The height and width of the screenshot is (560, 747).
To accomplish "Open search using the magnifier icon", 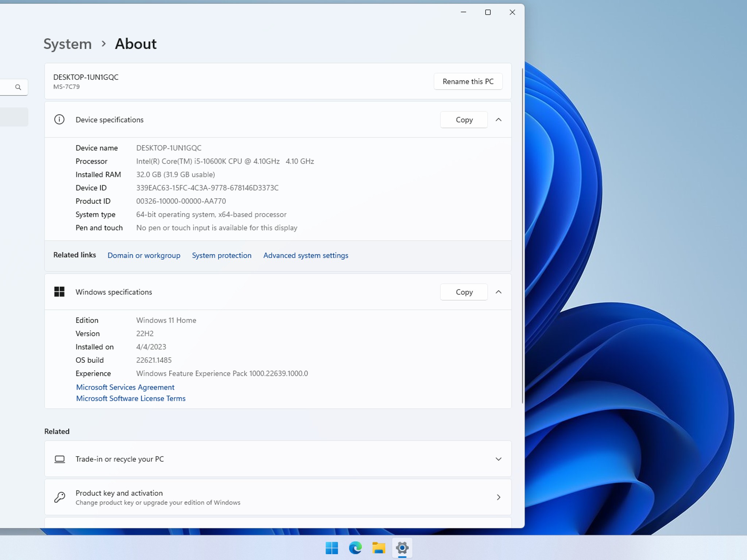I will pos(18,87).
